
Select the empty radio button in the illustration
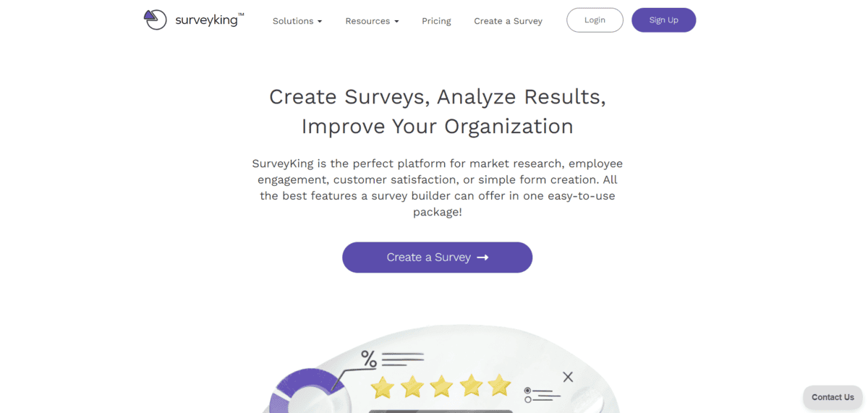pyautogui.click(x=528, y=399)
